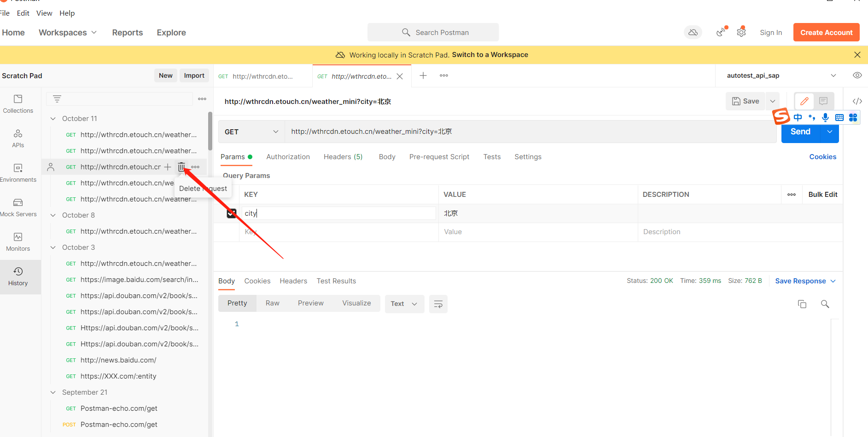Click the Search Postman field
This screenshot has height=437, width=868.
(433, 33)
